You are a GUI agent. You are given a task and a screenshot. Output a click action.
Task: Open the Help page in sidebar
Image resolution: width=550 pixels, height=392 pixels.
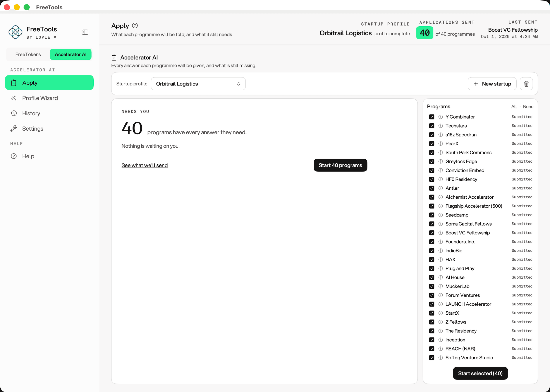pos(49,156)
